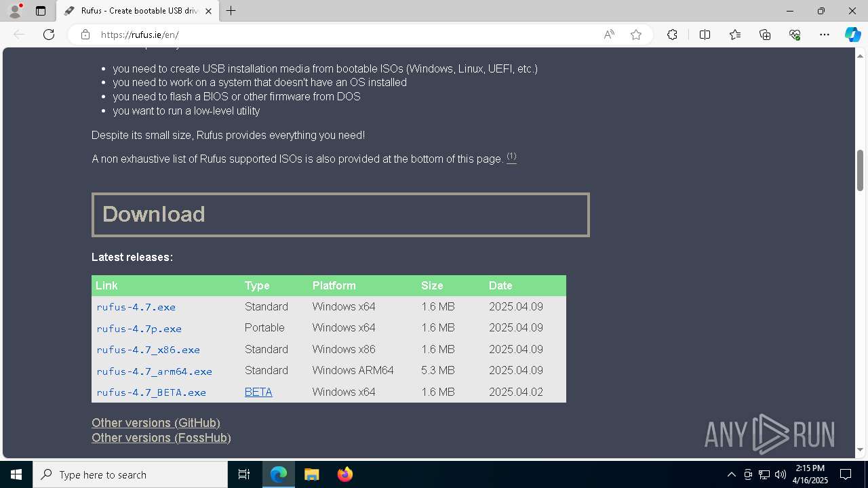Image resolution: width=868 pixels, height=488 pixels.
Task: Open a new tab with plus button
Action: pyautogui.click(x=231, y=11)
